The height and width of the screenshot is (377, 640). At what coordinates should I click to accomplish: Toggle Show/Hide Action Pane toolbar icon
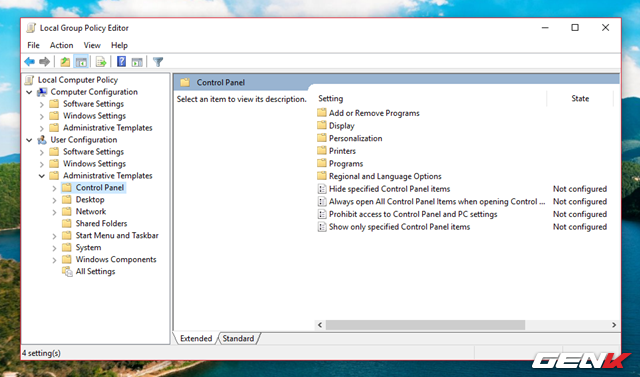click(137, 62)
